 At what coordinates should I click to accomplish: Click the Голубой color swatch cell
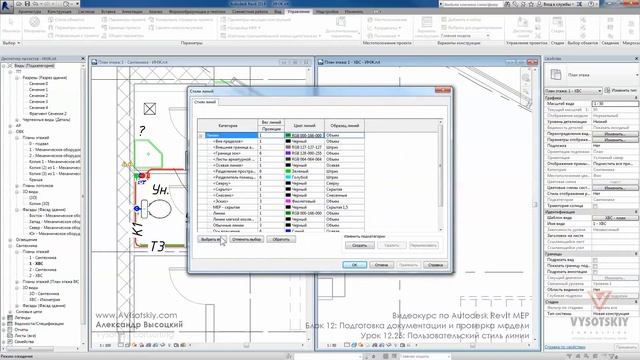click(x=304, y=178)
